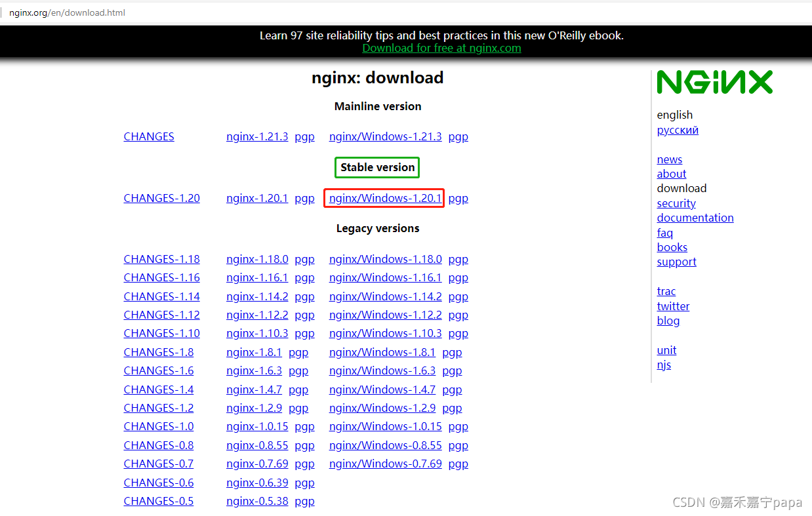
Task: Download nginx/Windows-1.21.3
Action: (x=386, y=136)
